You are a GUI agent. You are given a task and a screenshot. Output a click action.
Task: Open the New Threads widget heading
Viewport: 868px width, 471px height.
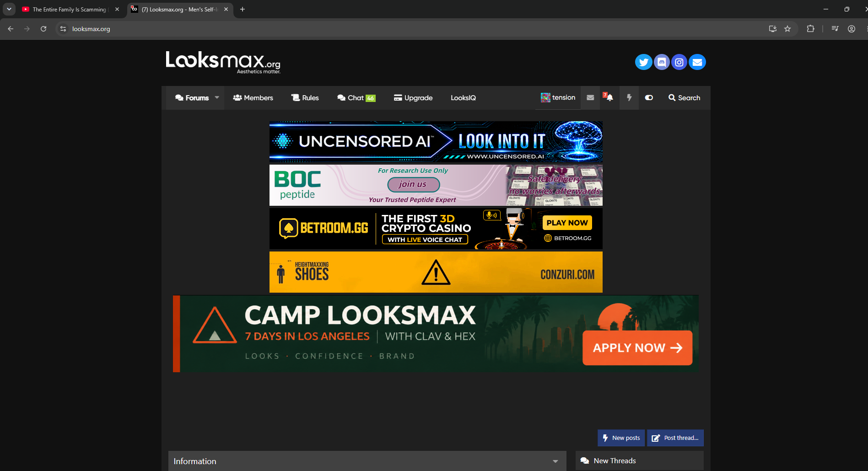click(615, 461)
